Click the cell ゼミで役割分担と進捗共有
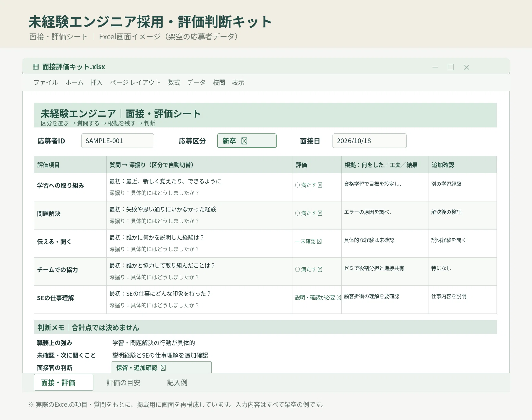532x420 pixels. [385, 272]
